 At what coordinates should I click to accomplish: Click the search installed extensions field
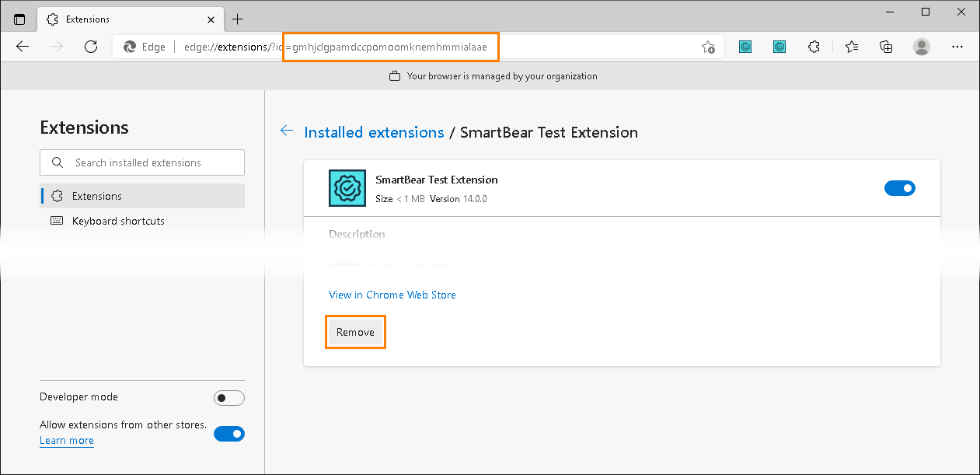[141, 162]
